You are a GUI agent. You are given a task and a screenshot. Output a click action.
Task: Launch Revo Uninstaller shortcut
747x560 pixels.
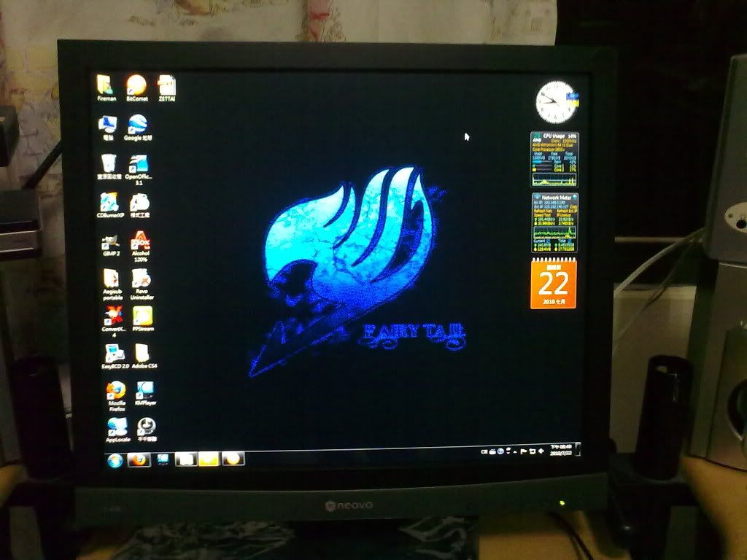point(142,285)
